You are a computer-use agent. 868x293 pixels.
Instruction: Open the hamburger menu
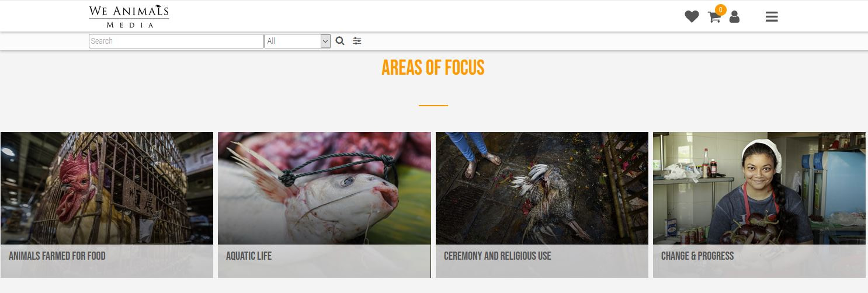click(x=772, y=17)
